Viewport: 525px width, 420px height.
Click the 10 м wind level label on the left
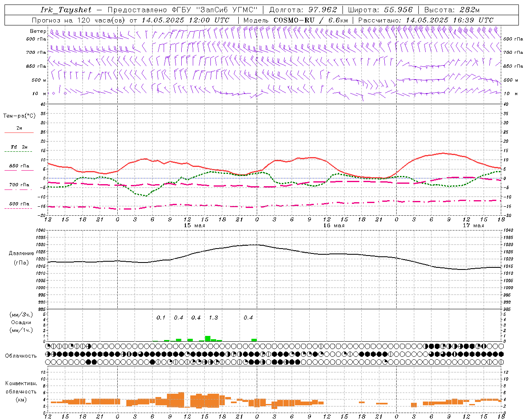point(39,94)
